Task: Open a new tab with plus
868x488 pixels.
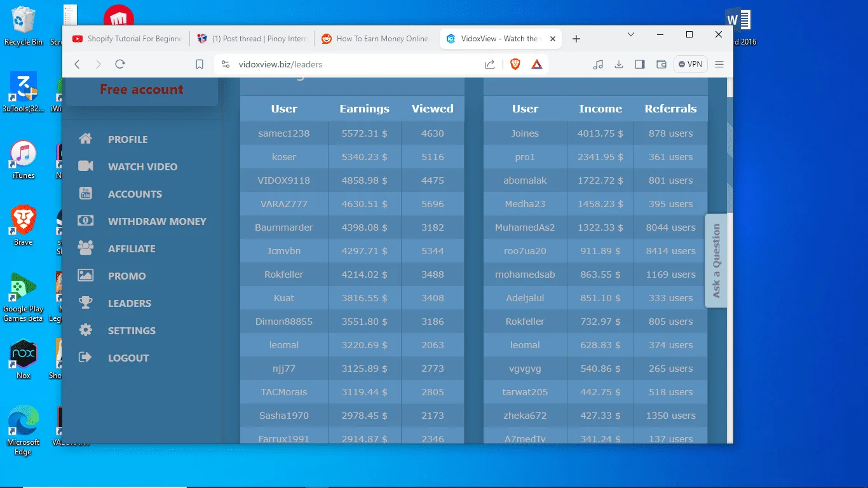Action: pos(576,39)
